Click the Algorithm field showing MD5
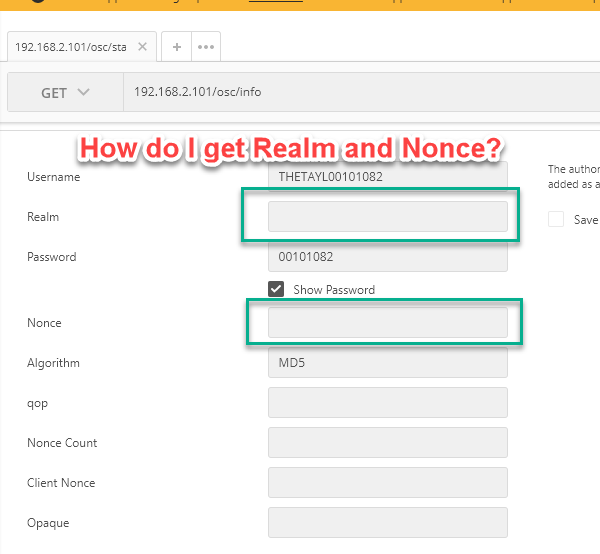 388,363
